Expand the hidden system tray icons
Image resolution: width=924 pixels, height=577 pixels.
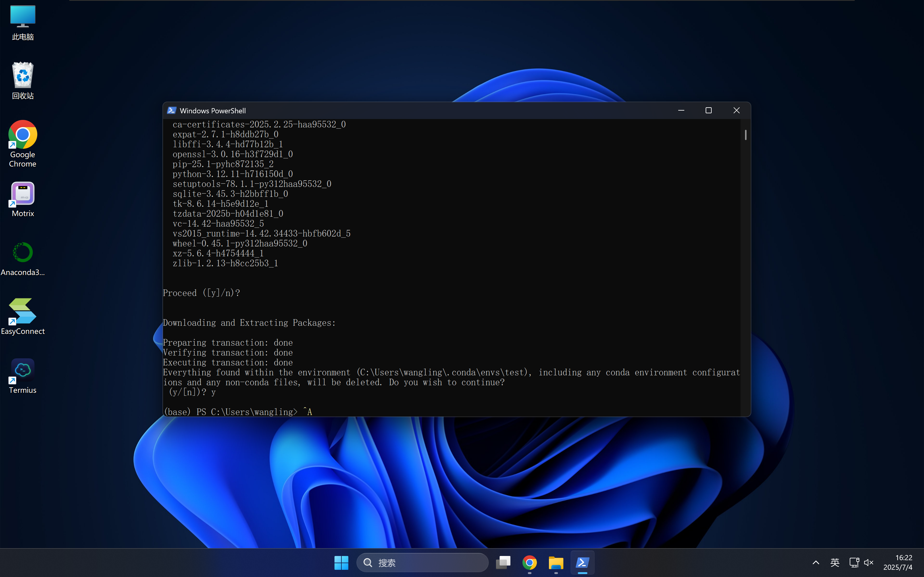pyautogui.click(x=815, y=563)
